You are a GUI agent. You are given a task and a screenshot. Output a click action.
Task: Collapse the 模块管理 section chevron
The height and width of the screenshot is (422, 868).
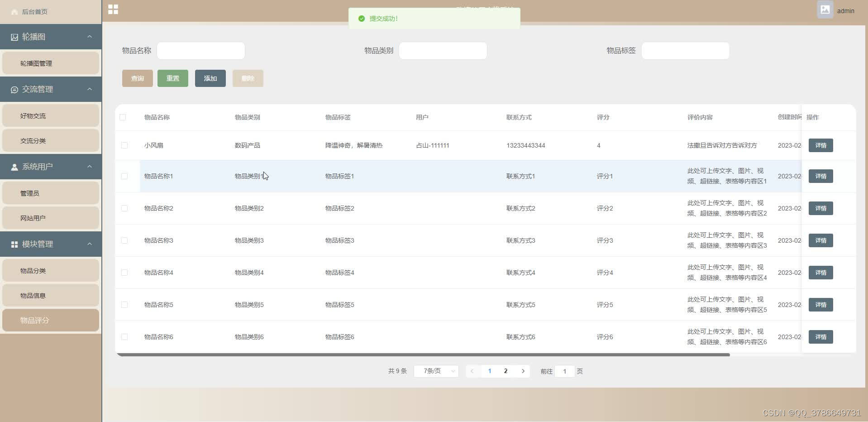[x=90, y=244]
